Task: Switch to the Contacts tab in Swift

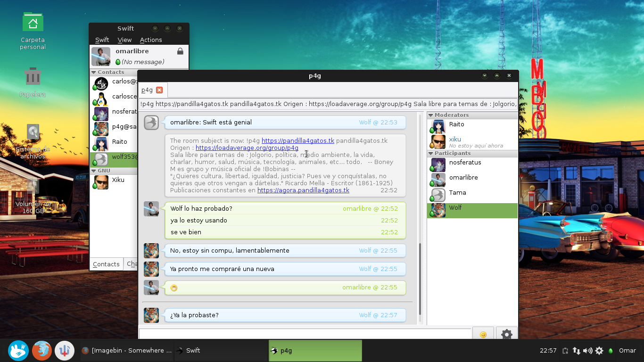Action: pos(106,264)
